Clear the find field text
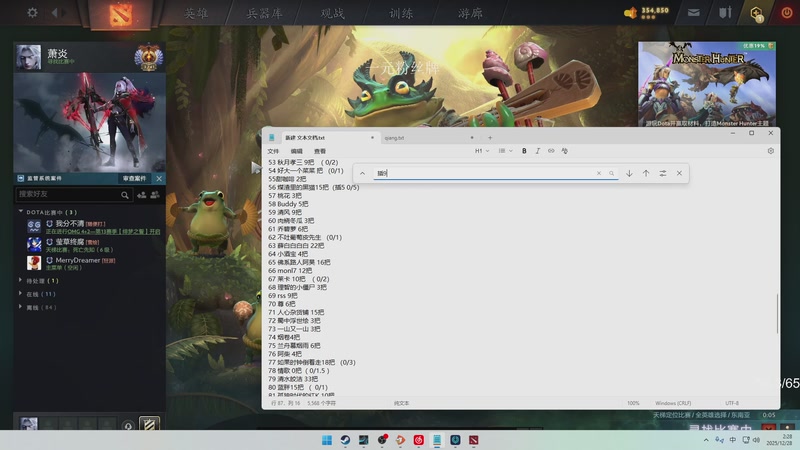This screenshot has height=450, width=800. (x=598, y=173)
